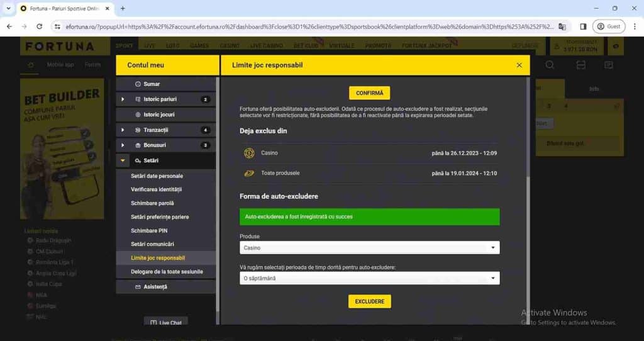Open Setări preferințe pariere
Viewport: 644px width, 341px height.
coord(160,217)
